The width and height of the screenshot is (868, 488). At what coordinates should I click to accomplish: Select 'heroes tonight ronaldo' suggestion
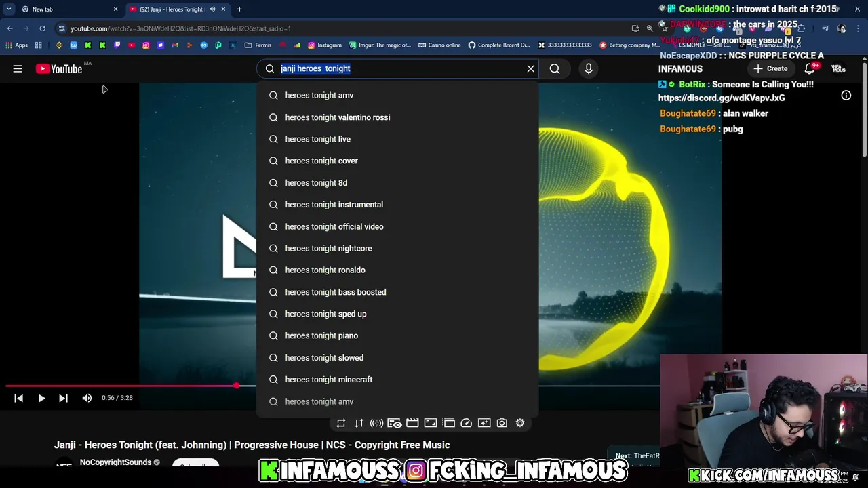(x=397, y=270)
